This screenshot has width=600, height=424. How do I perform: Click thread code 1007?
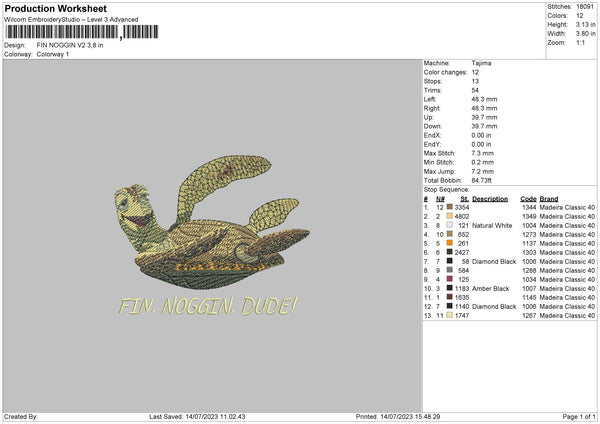pyautogui.click(x=529, y=289)
